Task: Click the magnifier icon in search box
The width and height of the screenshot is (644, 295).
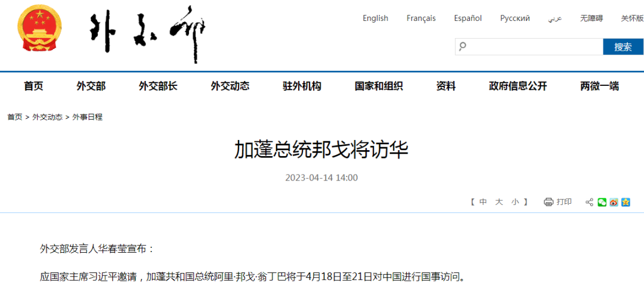Action: coord(463,46)
